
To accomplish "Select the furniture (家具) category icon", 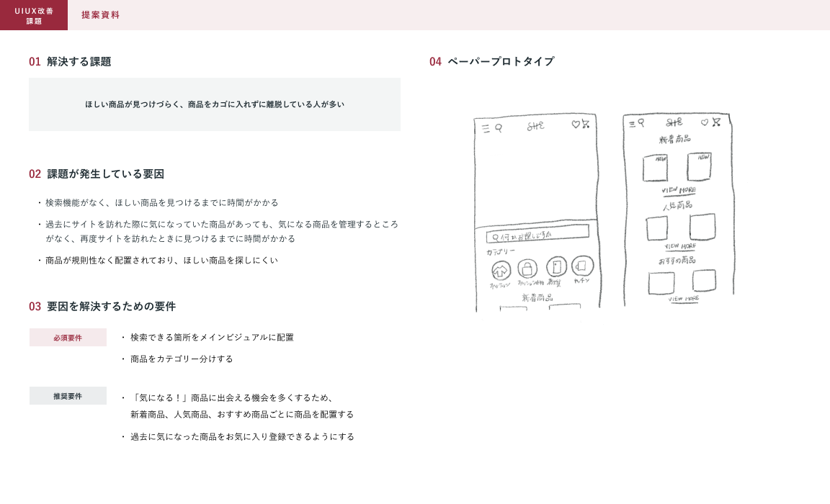I will 556,266.
